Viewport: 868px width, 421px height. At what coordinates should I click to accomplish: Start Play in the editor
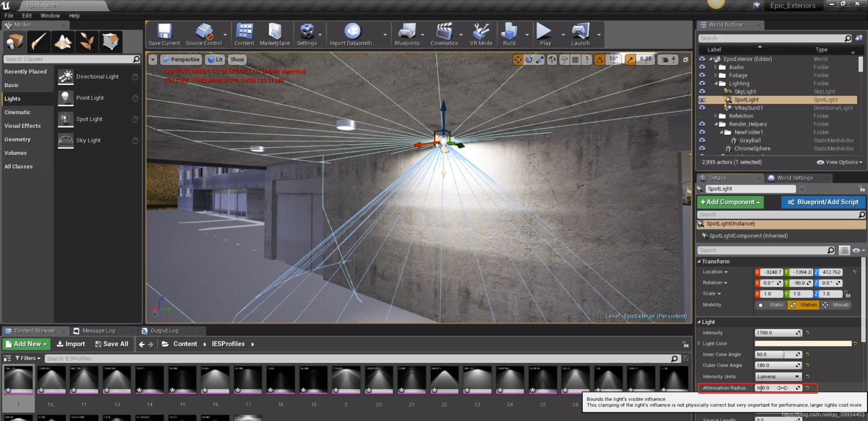545,34
